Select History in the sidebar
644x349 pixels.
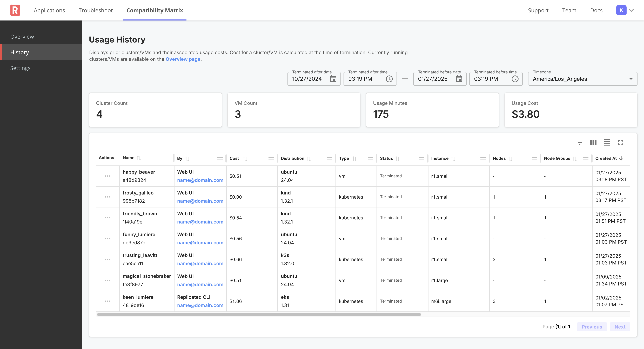pos(19,52)
